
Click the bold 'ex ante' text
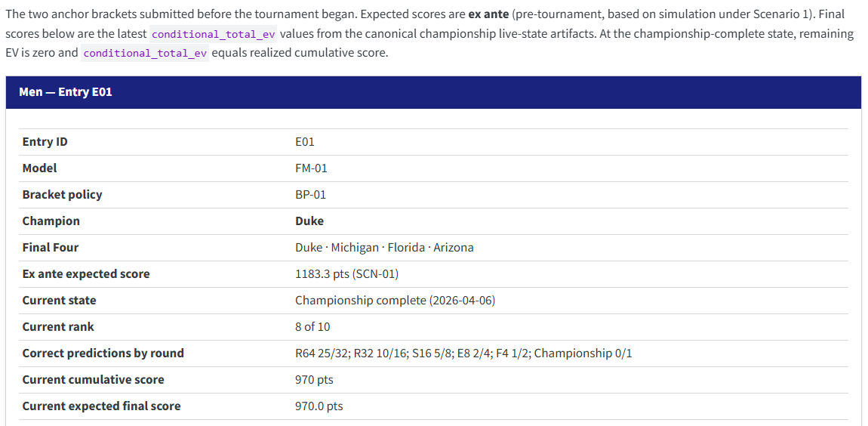tap(488, 14)
